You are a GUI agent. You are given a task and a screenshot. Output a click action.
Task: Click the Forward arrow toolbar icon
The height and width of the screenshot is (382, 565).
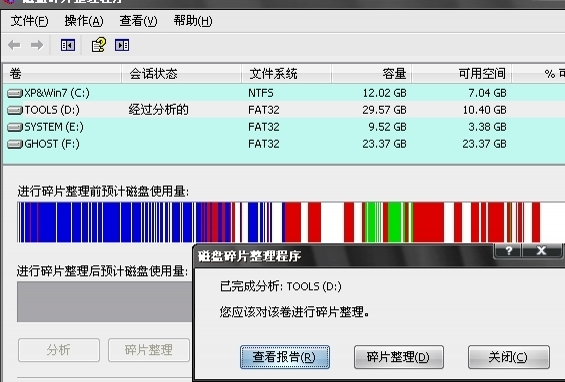click(x=37, y=45)
